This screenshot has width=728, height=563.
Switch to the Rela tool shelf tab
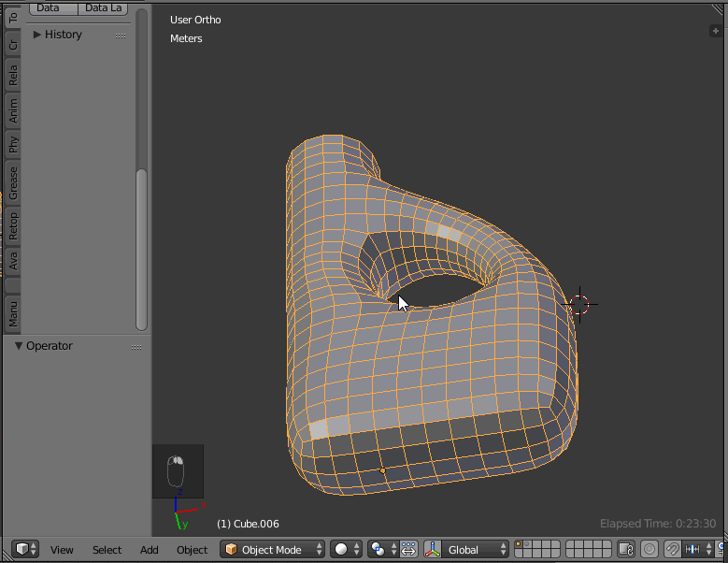coord(12,75)
